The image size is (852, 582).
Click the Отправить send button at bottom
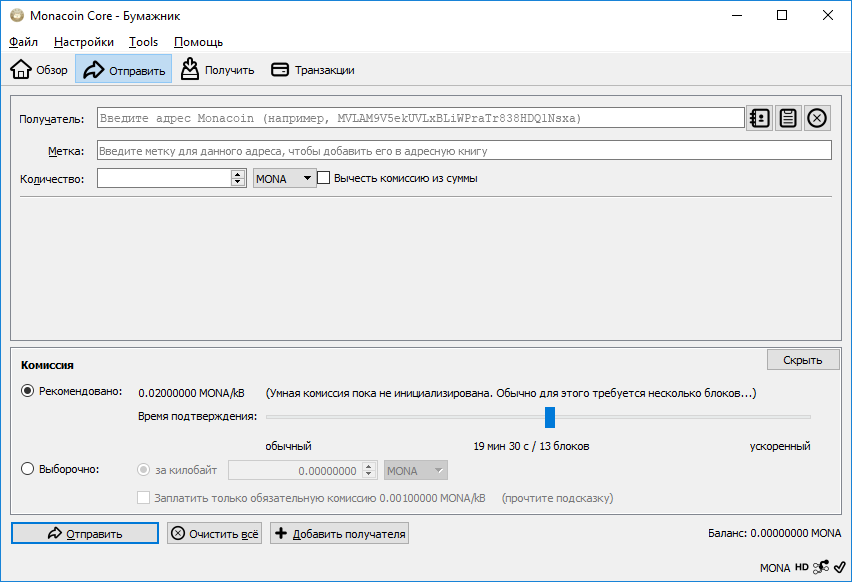click(x=85, y=533)
